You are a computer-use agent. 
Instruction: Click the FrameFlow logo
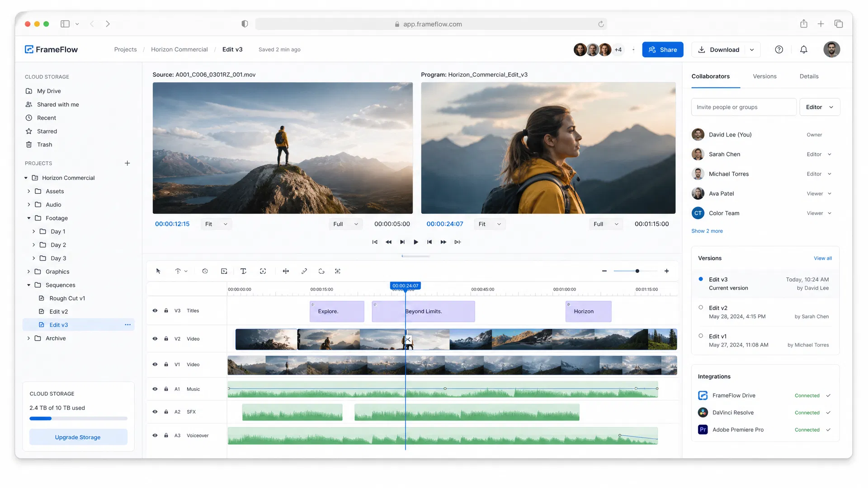tap(51, 50)
